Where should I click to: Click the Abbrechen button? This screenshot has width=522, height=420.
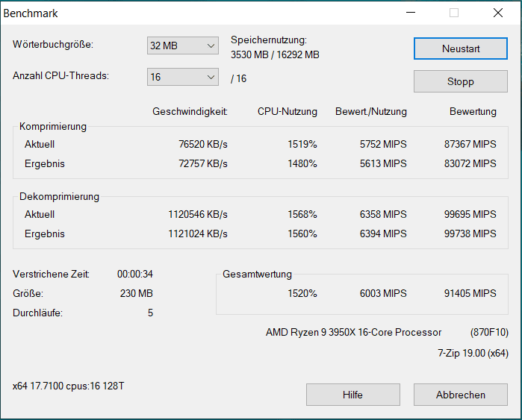[461, 395]
